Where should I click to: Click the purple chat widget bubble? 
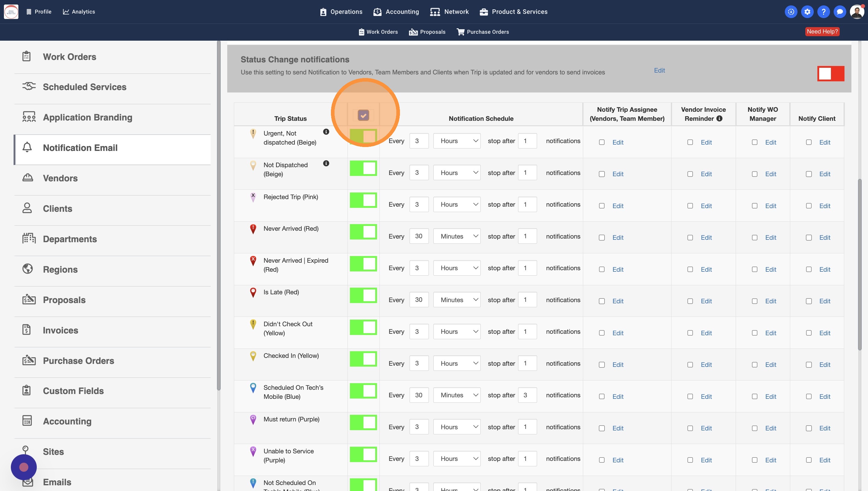[x=24, y=467]
